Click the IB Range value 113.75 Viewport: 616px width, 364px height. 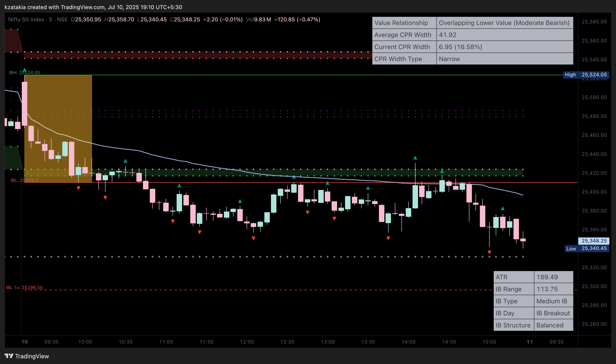pos(554,289)
